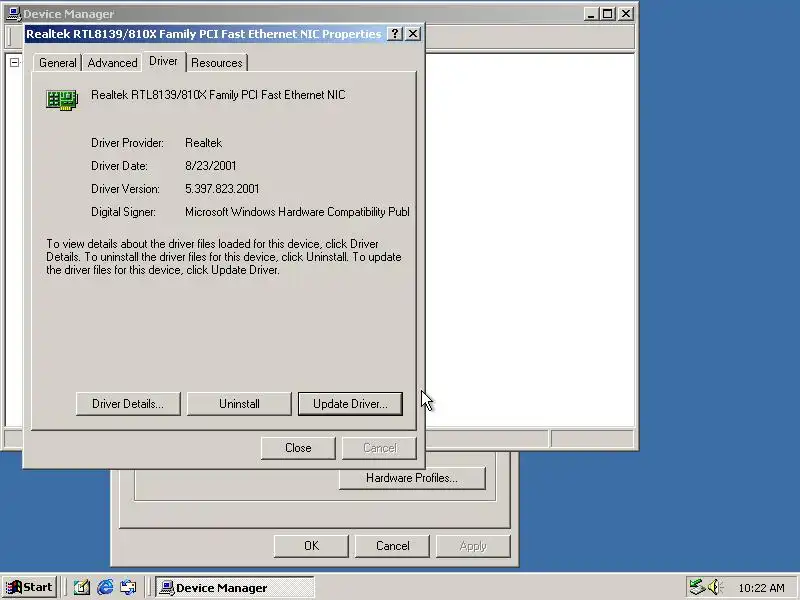Click the network tray icon

tap(696, 587)
